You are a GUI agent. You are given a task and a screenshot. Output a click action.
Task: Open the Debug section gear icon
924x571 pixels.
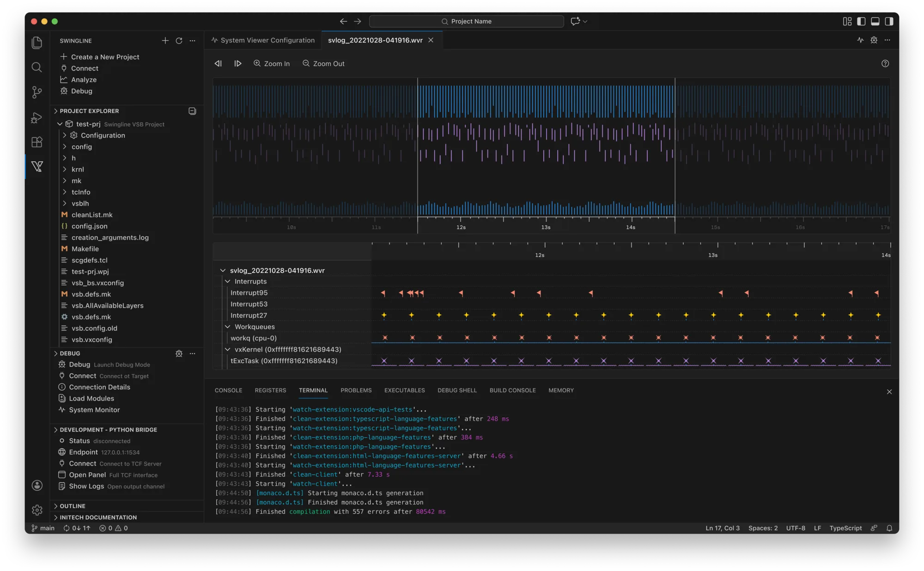click(179, 353)
